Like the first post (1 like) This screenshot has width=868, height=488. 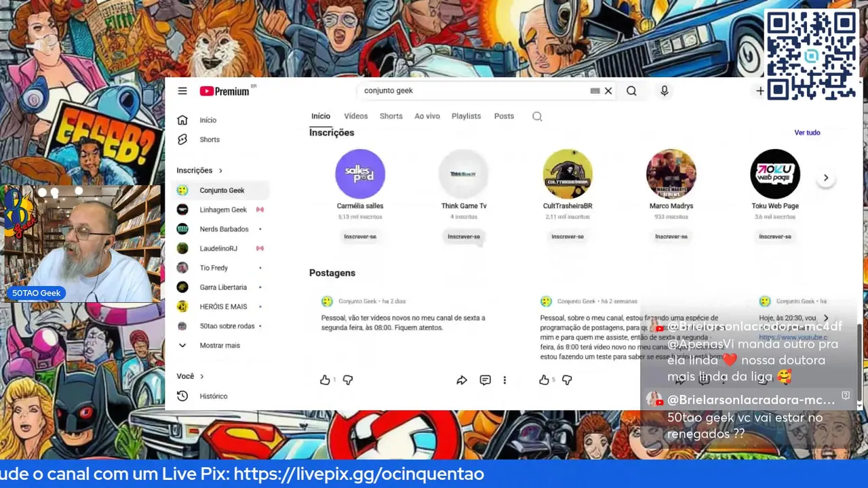[325, 380]
